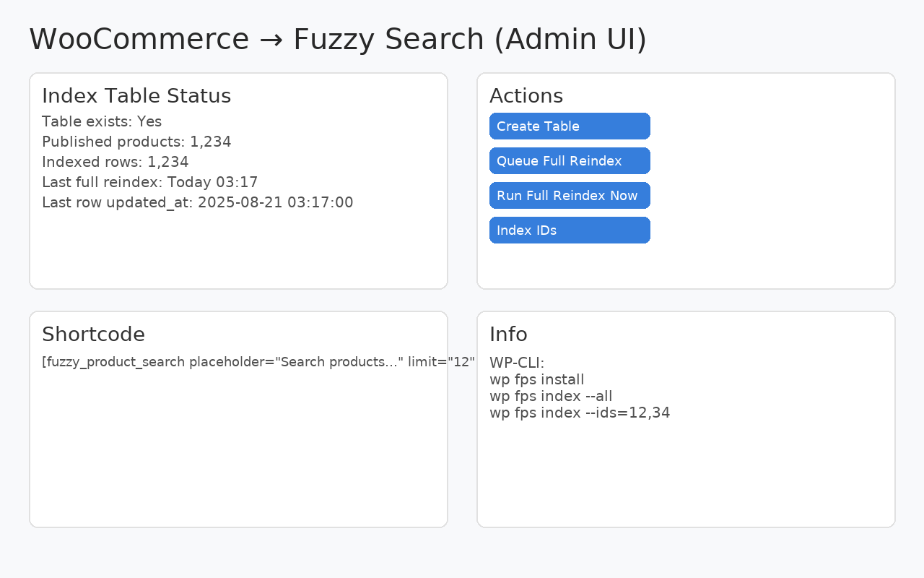Click the 'Last row updated_at' timestamp line
This screenshot has height=578, width=924.
coord(197,202)
